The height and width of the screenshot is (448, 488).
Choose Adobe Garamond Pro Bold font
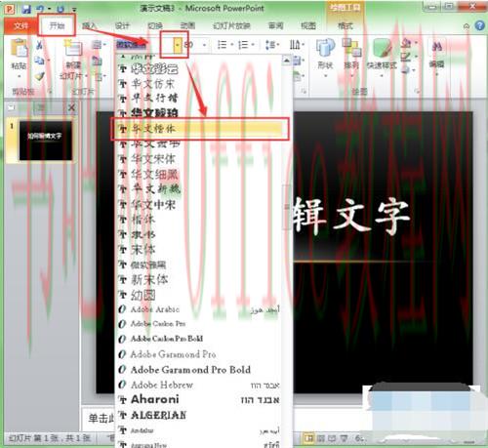coord(198,370)
